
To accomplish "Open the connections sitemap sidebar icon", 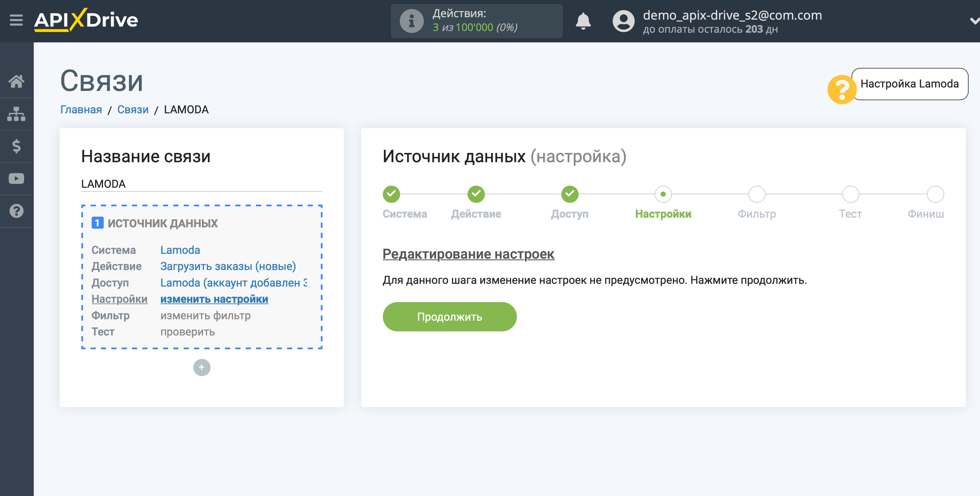I will [x=16, y=114].
